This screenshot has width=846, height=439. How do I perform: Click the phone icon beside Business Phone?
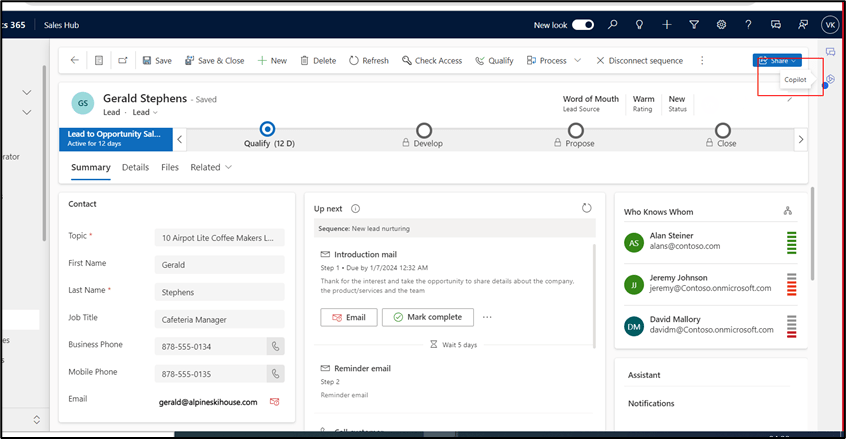[274, 346]
